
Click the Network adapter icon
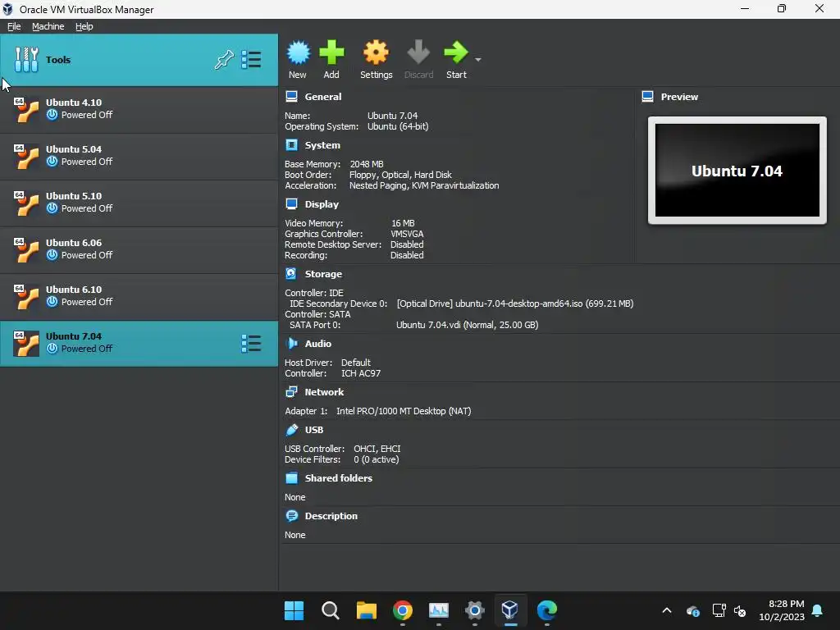click(291, 391)
